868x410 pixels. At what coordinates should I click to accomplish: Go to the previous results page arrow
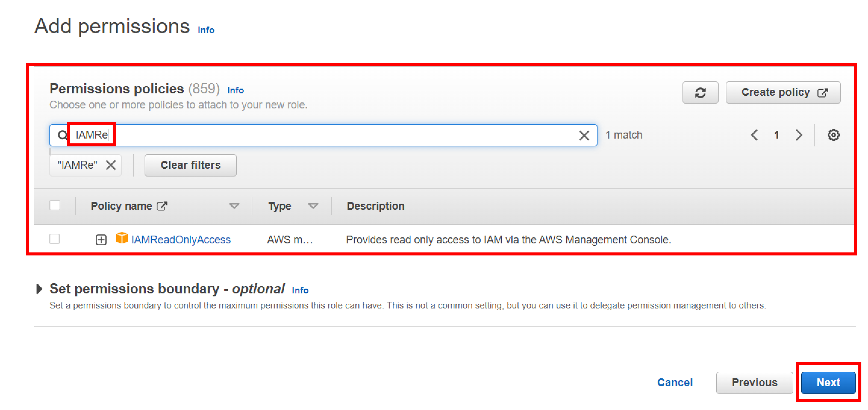[x=754, y=135]
